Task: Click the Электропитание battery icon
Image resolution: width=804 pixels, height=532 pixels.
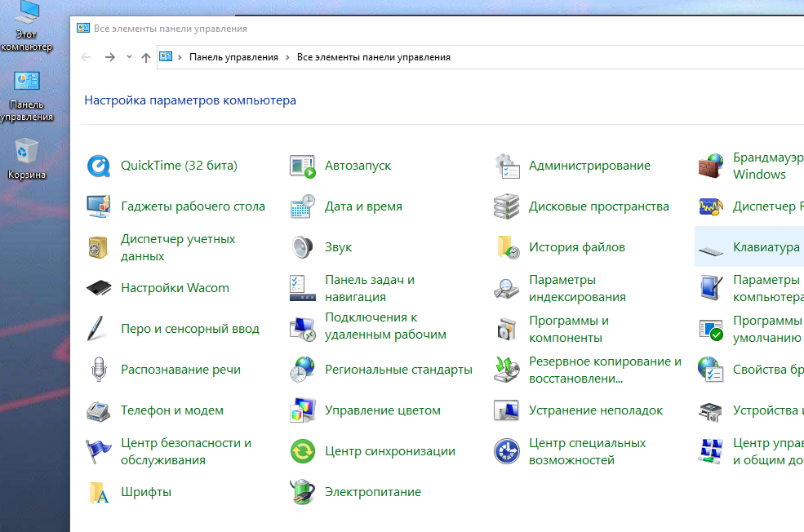Action: coord(303,492)
